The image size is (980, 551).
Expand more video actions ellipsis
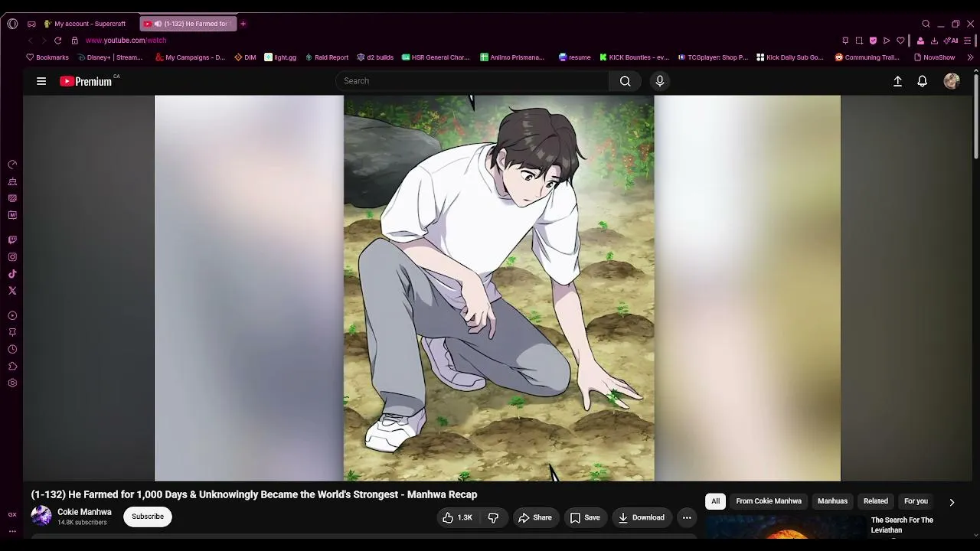[687, 518]
